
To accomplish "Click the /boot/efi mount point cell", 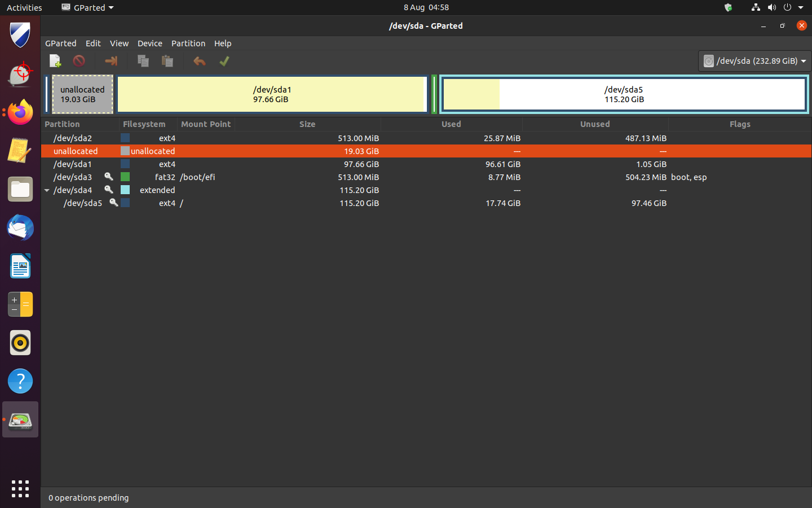I will (197, 177).
